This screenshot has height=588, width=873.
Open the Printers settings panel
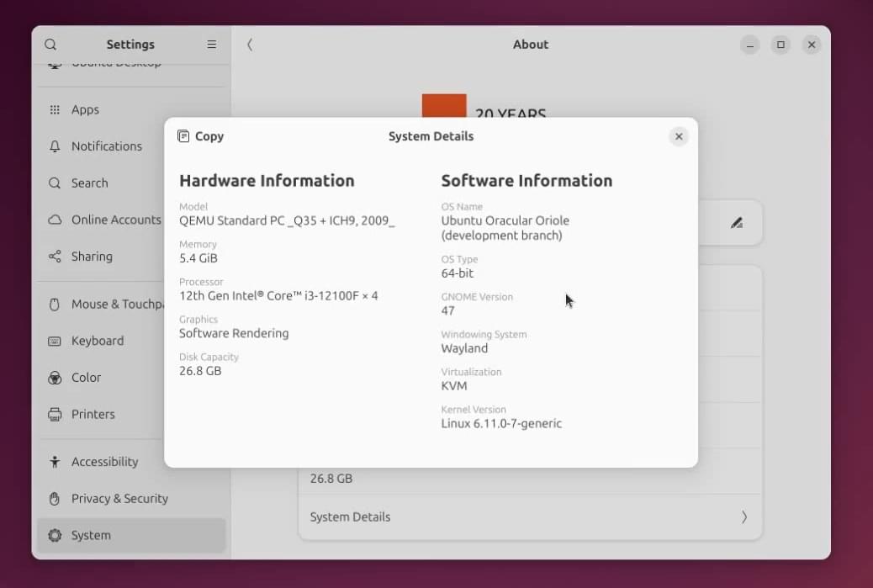131,415
